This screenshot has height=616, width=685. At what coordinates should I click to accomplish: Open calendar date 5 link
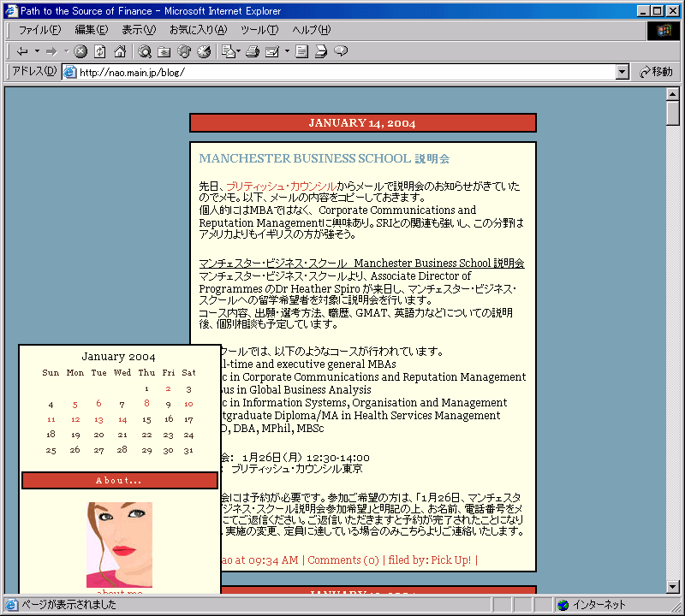tap(75, 405)
